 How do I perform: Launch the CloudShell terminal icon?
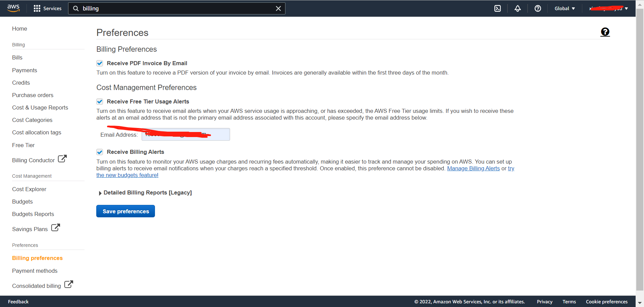497,8
